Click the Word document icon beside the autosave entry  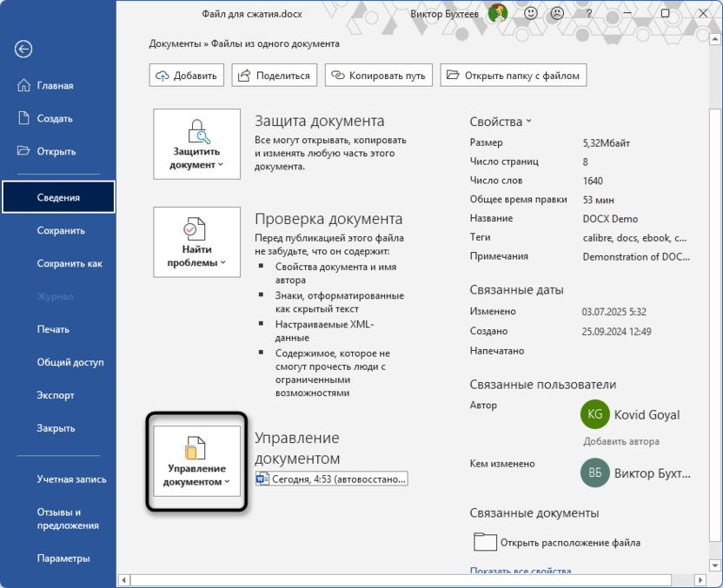pyautogui.click(x=264, y=478)
